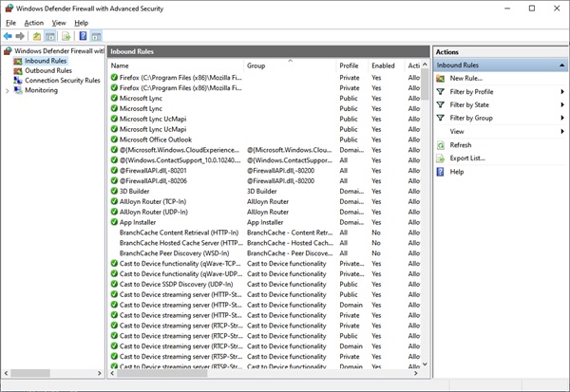Open the View menu in menu bar
570x392 pixels.
[59, 23]
